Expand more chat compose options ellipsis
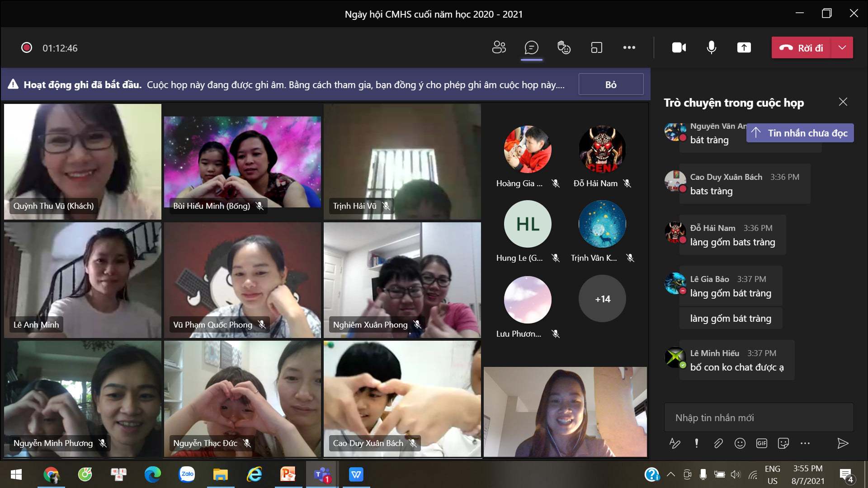 pos(805,443)
